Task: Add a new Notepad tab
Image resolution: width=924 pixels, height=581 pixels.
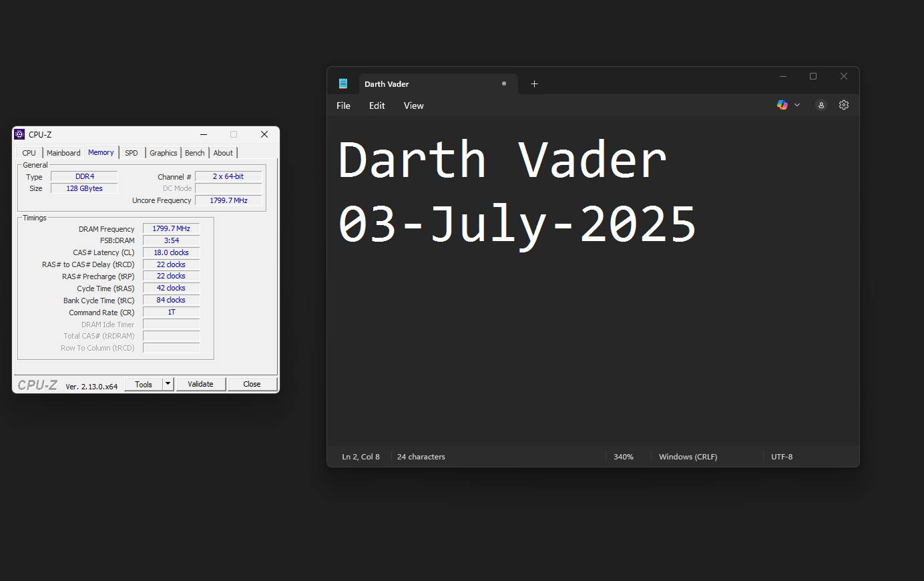Action: [x=534, y=84]
